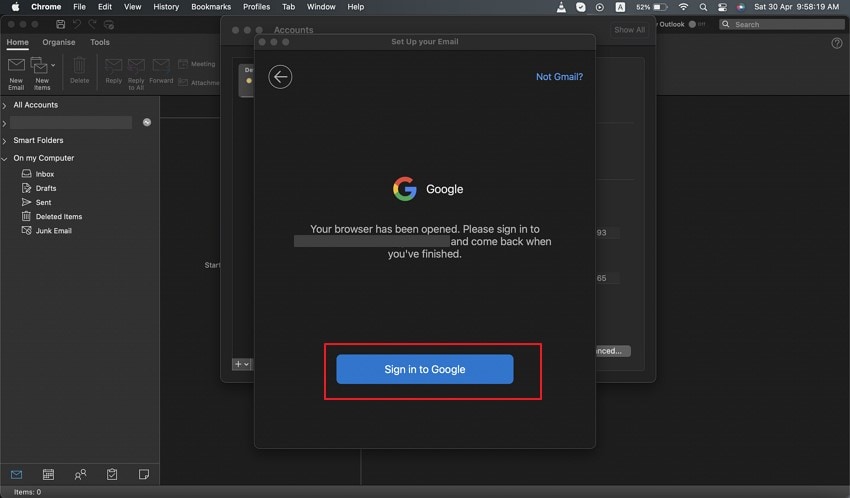Switch to the Tools ribbon tab
This screenshot has width=850, height=498.
100,42
